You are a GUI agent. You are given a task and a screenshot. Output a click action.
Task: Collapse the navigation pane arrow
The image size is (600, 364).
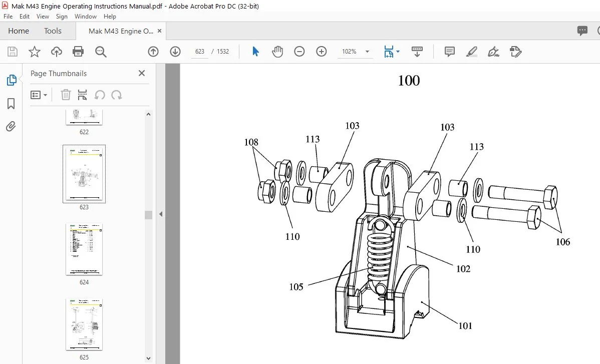point(161,214)
